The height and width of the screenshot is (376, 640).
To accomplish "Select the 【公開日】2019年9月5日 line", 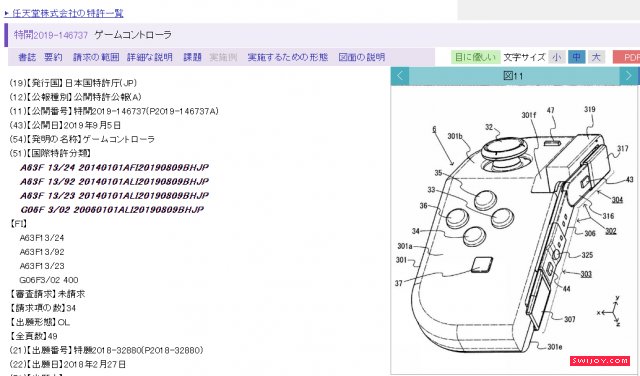I will 65,125.
